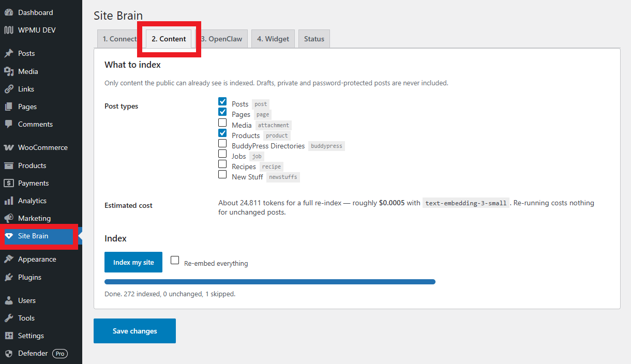
Task: Click the 'text-embedding-3-small' model name
Action: pyautogui.click(x=466, y=203)
